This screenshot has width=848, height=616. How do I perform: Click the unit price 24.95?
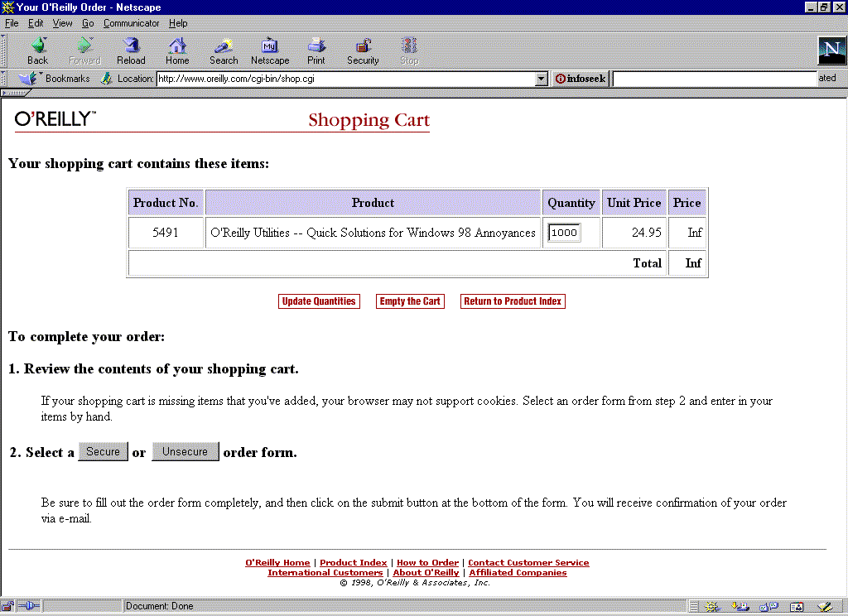tap(646, 233)
